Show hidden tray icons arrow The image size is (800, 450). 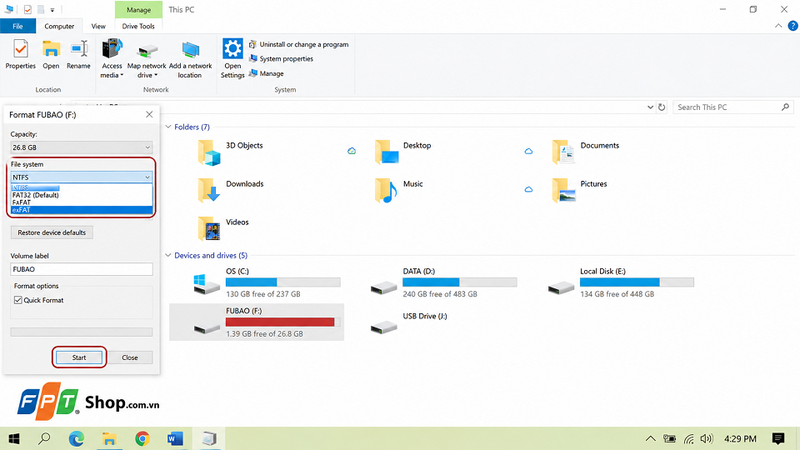click(x=651, y=438)
